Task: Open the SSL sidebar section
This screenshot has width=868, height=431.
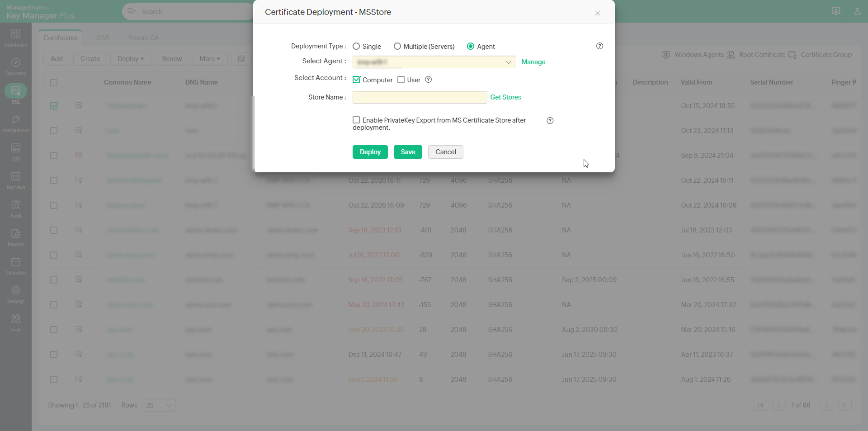Action: pos(16,94)
